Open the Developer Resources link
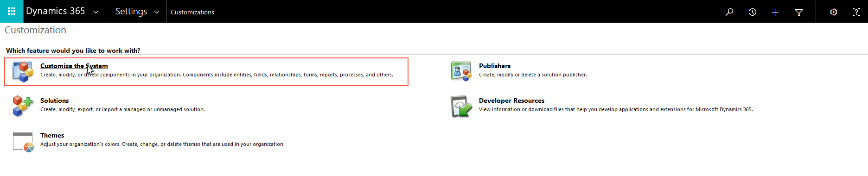This screenshot has height=176, width=868. point(511,101)
